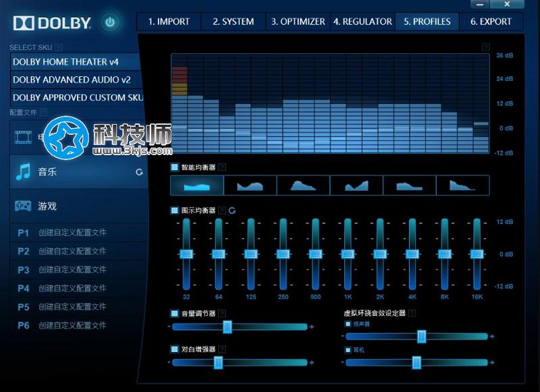Open help icon beside 对白增强器
Screen dimensions: 540x392
222,349
